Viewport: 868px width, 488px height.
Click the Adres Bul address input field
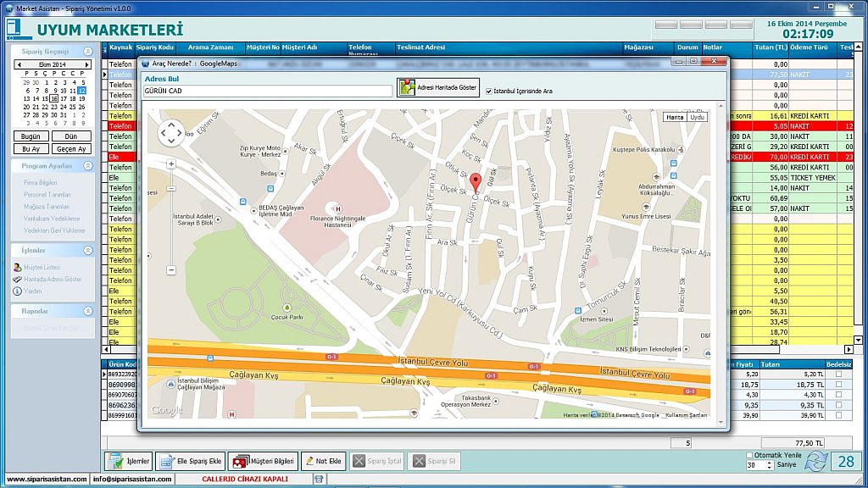268,91
